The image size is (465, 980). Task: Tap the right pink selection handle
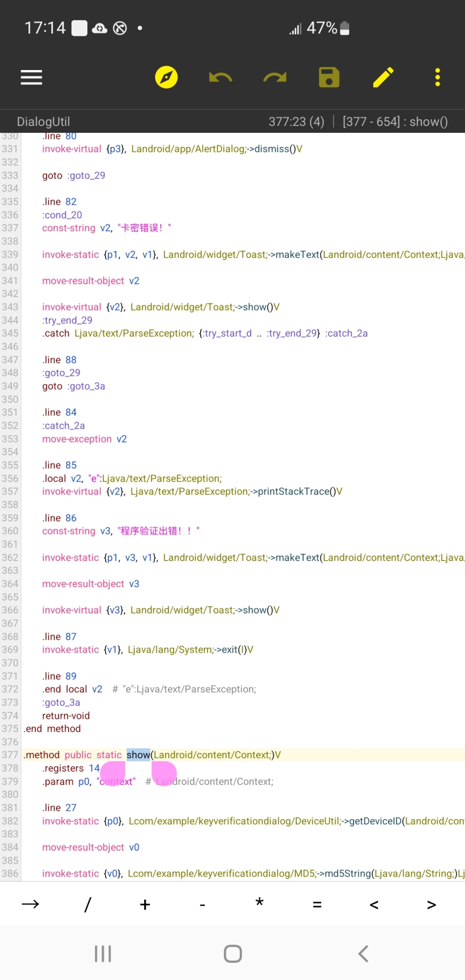pos(164,774)
